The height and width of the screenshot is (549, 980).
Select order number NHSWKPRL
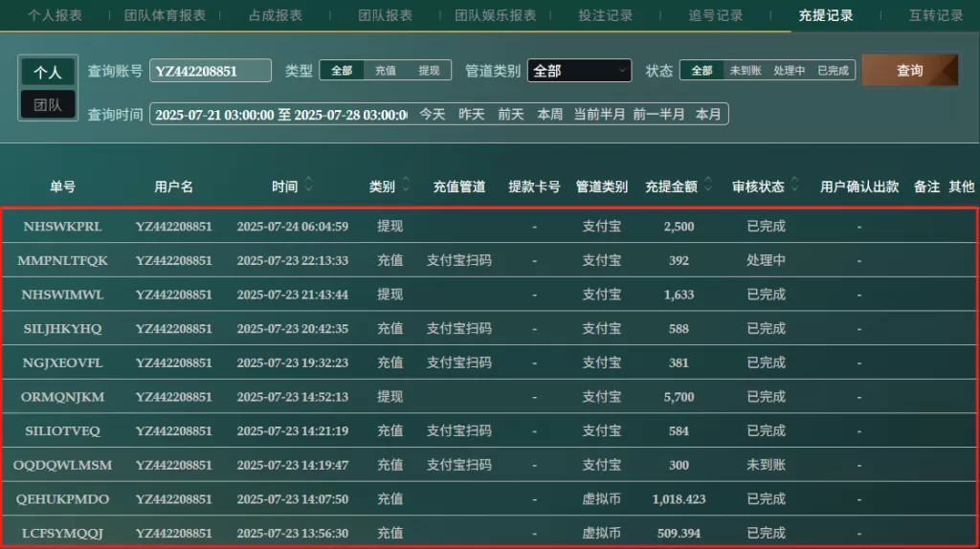click(62, 227)
